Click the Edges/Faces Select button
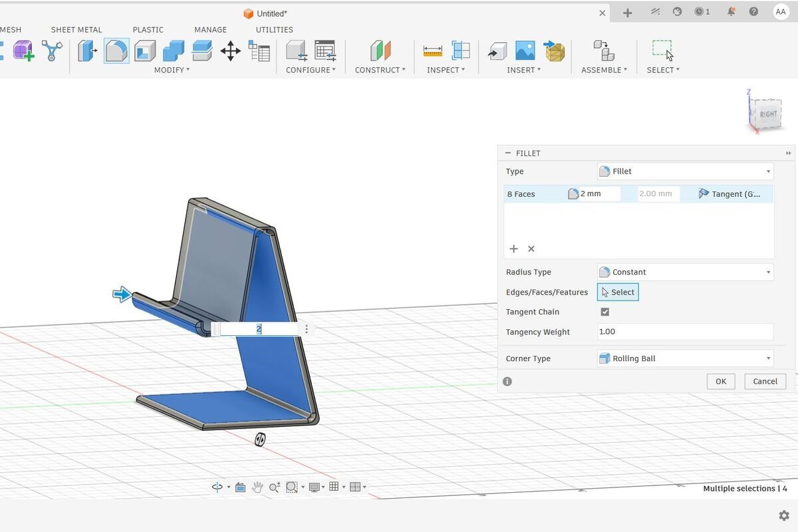The image size is (798, 532). click(x=618, y=292)
